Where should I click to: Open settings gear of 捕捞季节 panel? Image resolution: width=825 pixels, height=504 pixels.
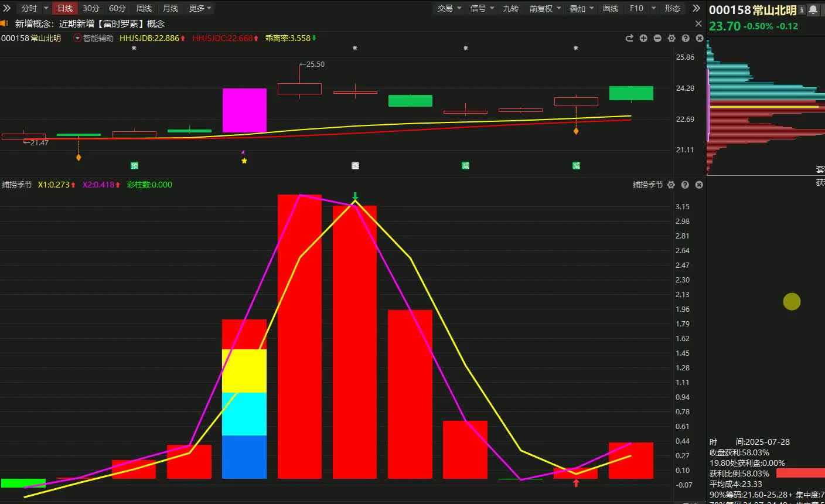[x=671, y=185]
